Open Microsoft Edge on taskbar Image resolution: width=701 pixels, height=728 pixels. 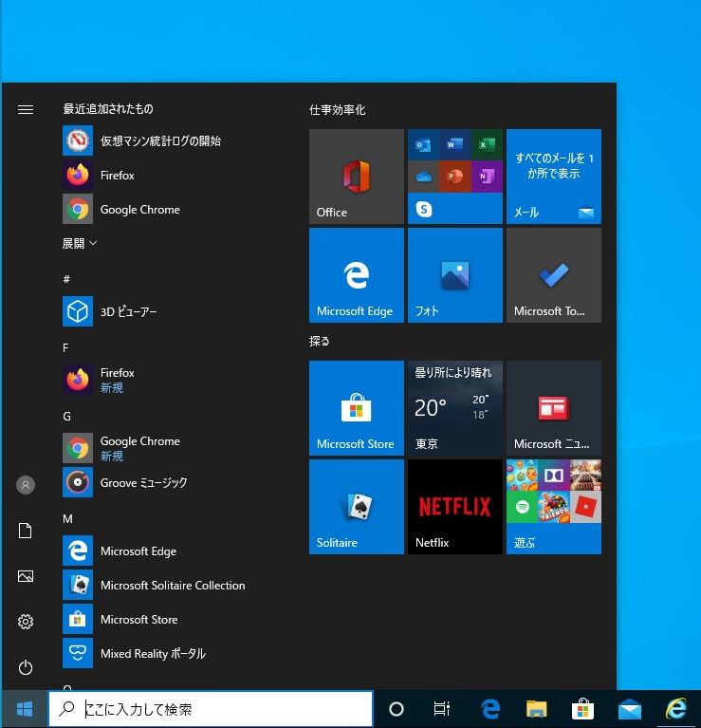coord(490,709)
